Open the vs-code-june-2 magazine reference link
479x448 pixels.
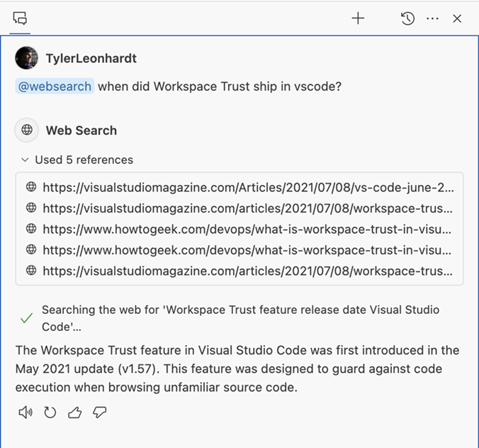point(248,188)
